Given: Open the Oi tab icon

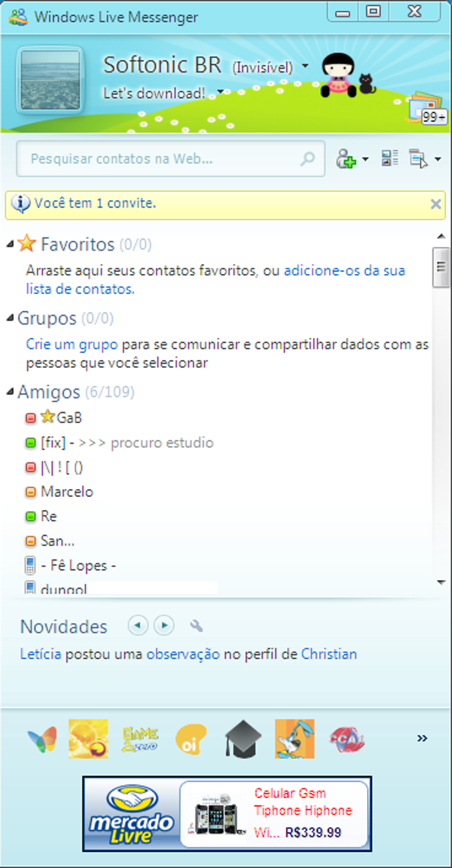Looking at the screenshot, I should coord(191,739).
